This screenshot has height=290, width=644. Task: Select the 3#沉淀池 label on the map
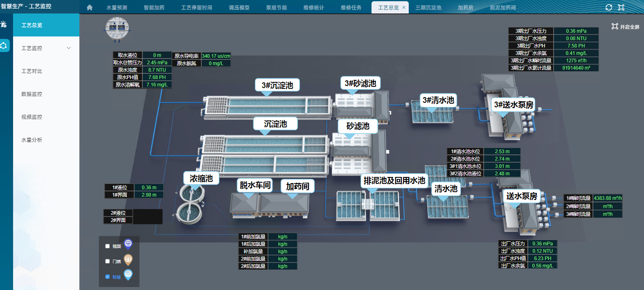pyautogui.click(x=277, y=85)
